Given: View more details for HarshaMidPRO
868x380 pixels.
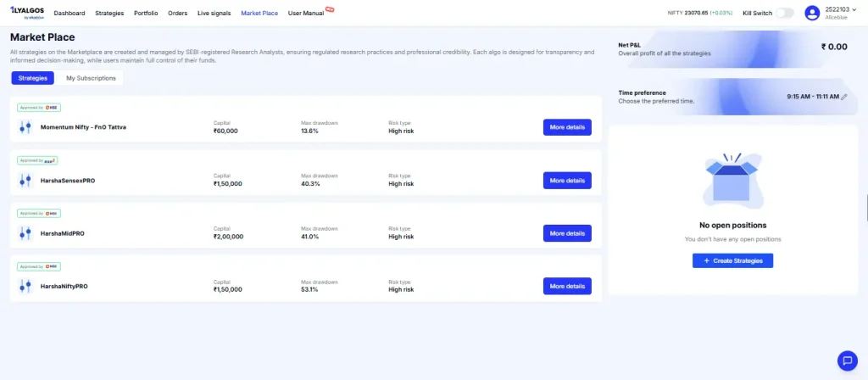Looking at the screenshot, I should click(x=567, y=233).
